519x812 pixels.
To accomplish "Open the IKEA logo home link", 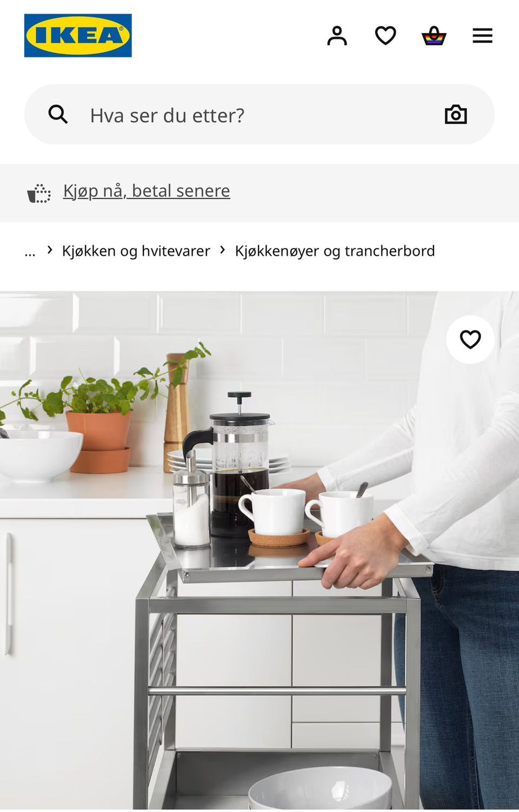I will tap(78, 36).
